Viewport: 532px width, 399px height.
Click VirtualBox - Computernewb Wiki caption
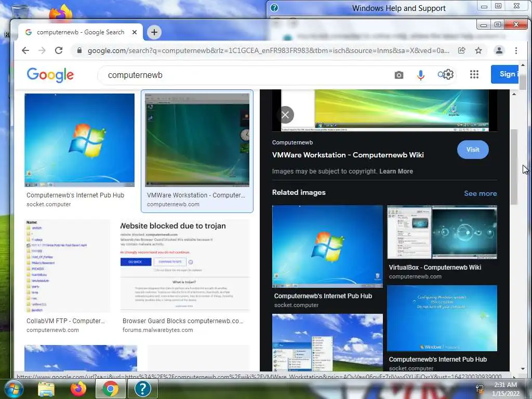point(435,268)
